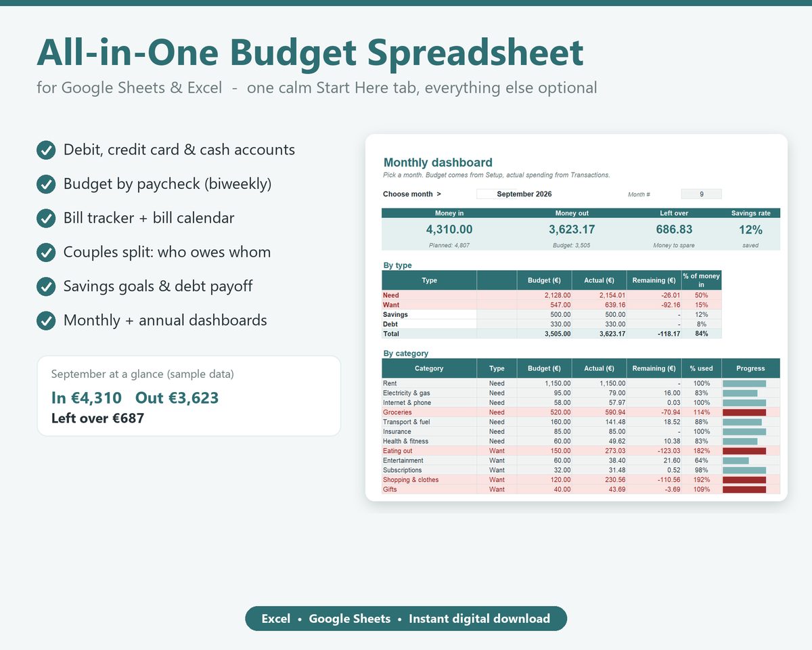
Task: Click the checkmark beside Bill tracker + bill calendar
Action: click(46, 218)
